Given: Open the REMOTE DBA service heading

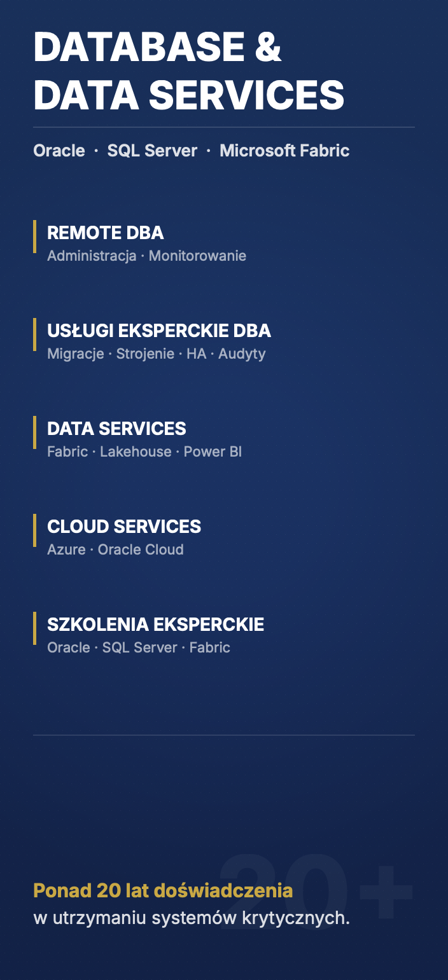Looking at the screenshot, I should (x=106, y=233).
